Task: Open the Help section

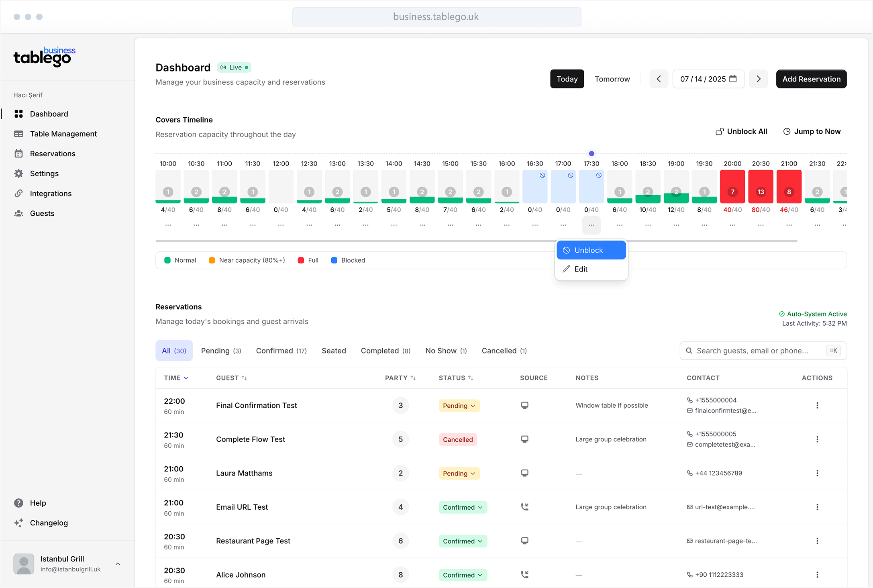Action: click(x=37, y=502)
